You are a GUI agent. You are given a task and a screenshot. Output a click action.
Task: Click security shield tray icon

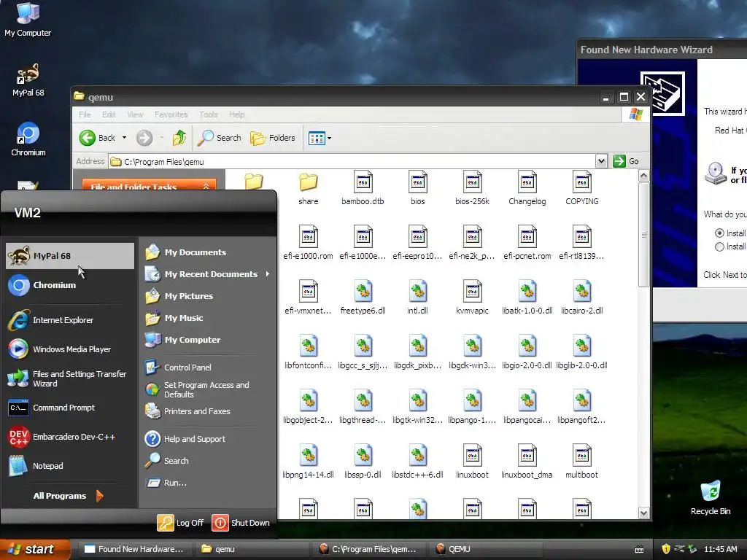(666, 549)
